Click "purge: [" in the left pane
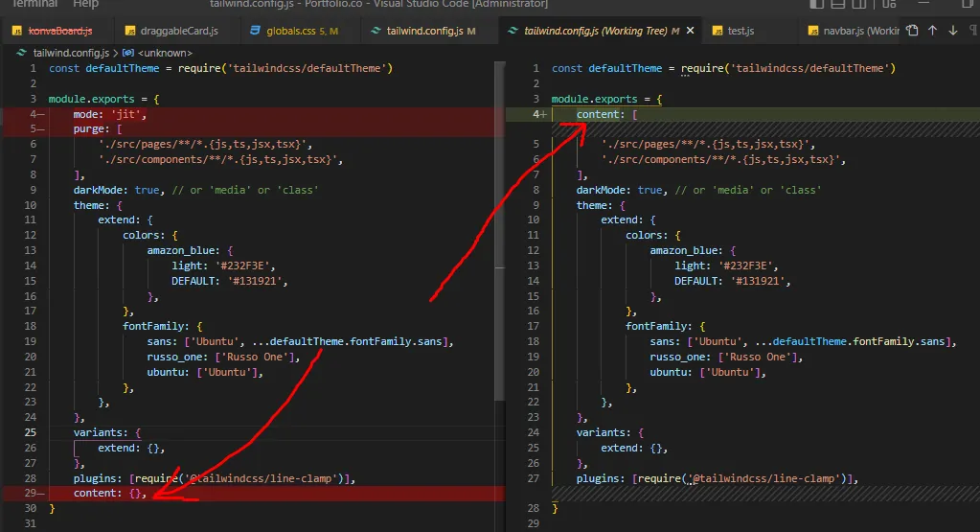This screenshot has height=532, width=980. pyautogui.click(x=98, y=128)
